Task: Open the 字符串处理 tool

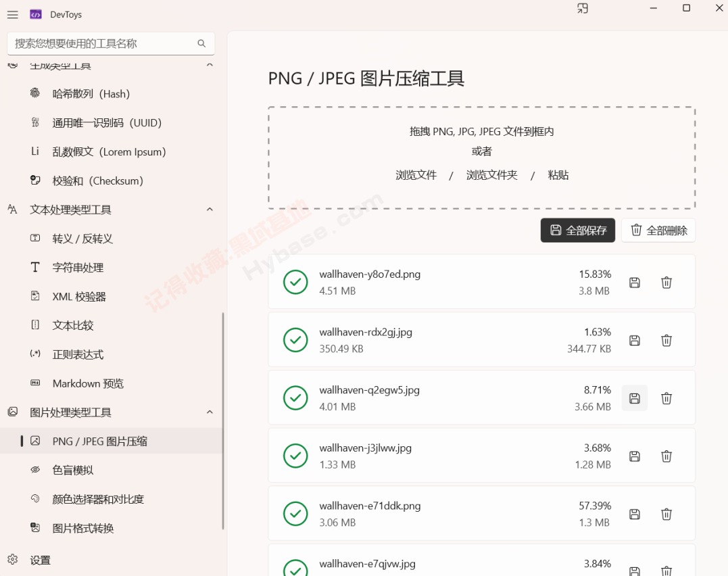Action: coord(112,268)
